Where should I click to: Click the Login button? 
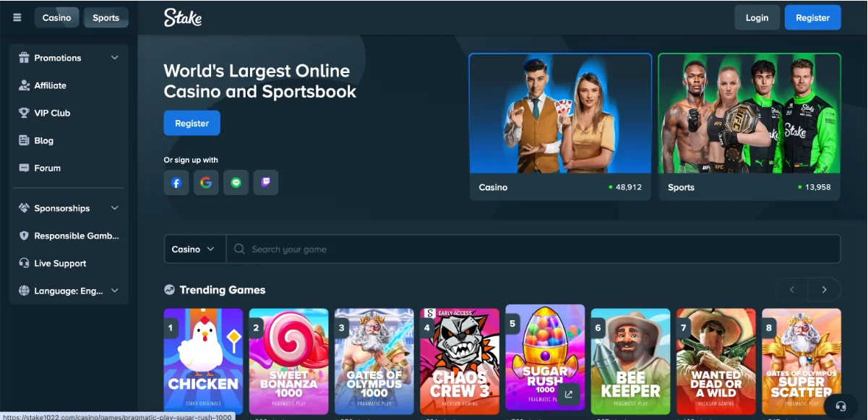[x=757, y=17]
